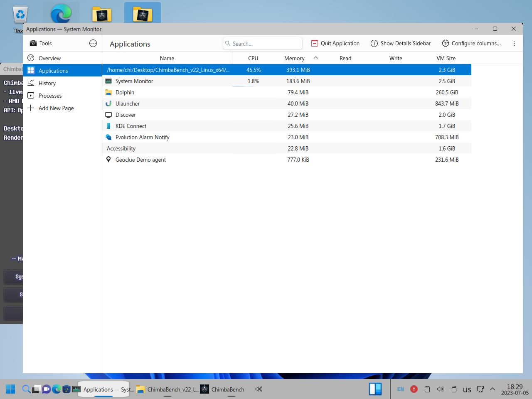Switch to the Processes page
Screen dimensions: 532x399
tap(50, 96)
